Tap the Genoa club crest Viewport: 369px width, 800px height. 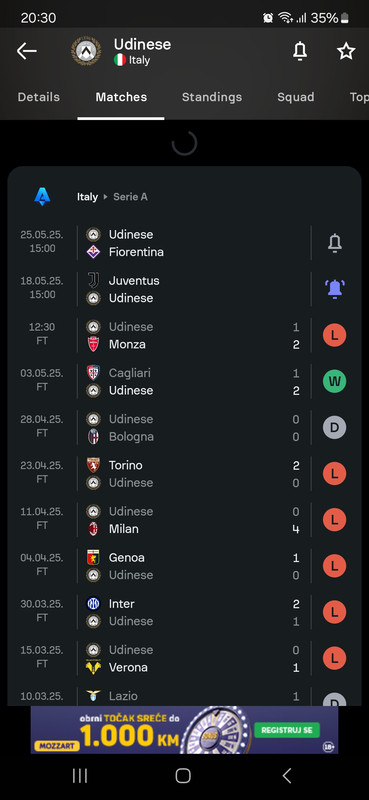pyautogui.click(x=93, y=558)
